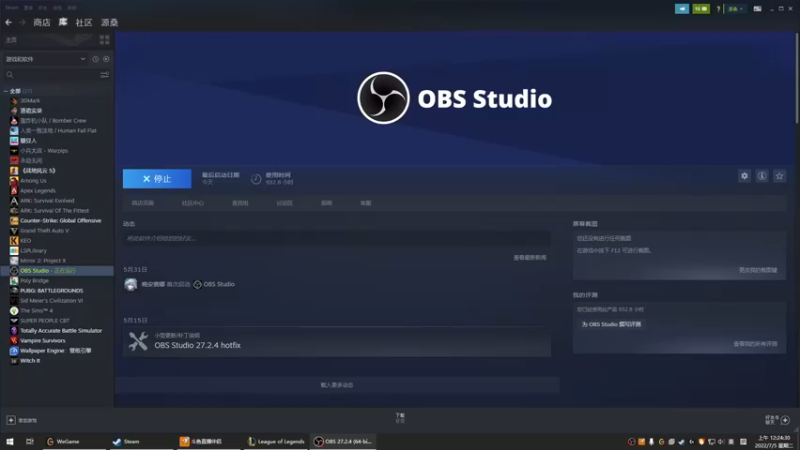This screenshot has width=800, height=450.
Task: Open the Windows Start menu
Action: 10,441
